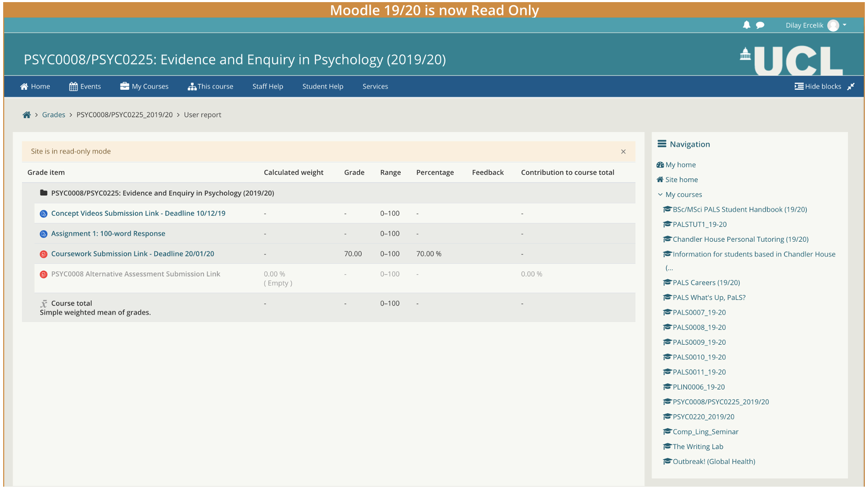Image resolution: width=868 pixels, height=493 pixels.
Task: Click the Alternative Assessment red icon
Action: [x=44, y=274]
